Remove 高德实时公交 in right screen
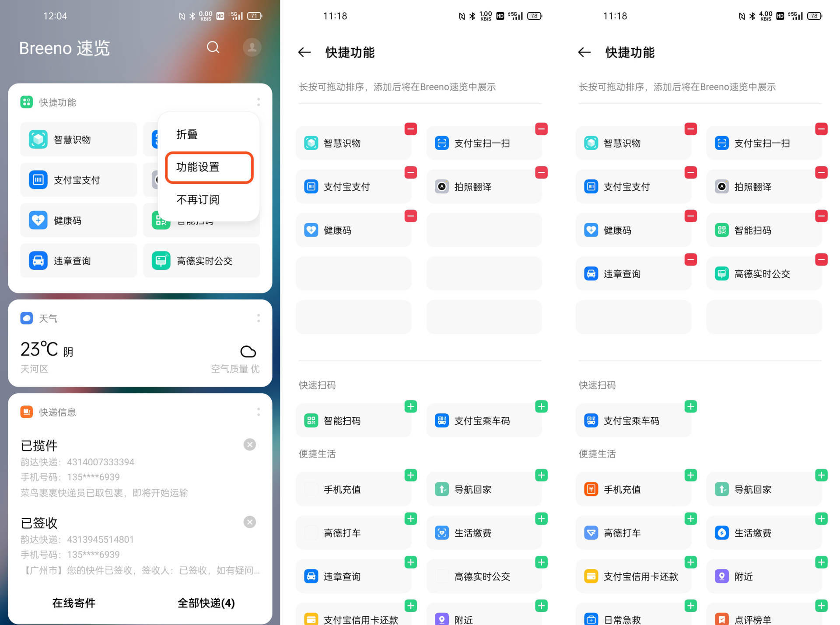 coord(821,259)
